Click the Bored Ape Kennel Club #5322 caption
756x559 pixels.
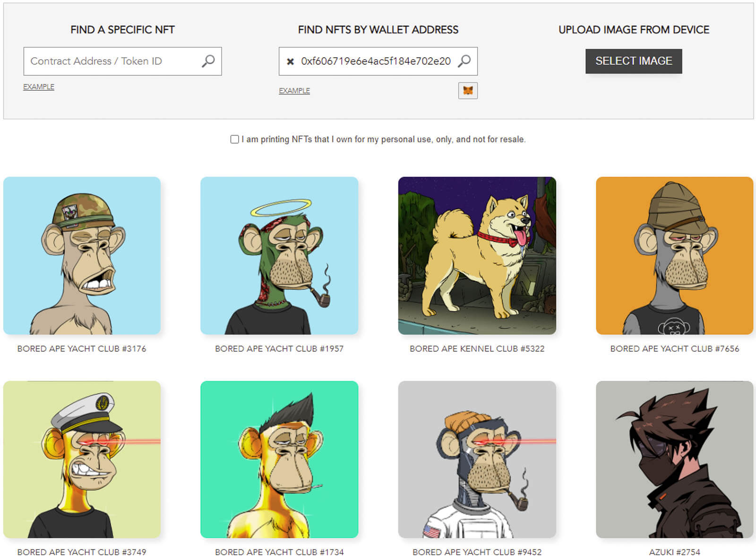[477, 349]
